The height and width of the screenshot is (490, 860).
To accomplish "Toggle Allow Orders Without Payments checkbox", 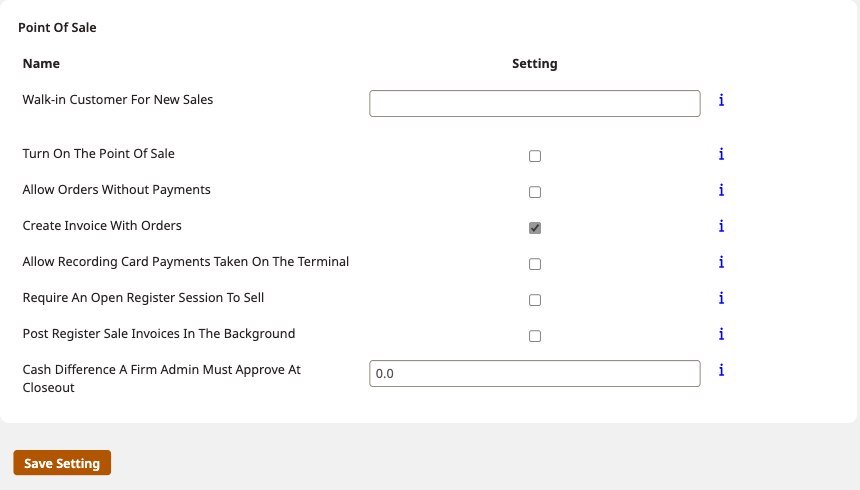I will [535, 192].
